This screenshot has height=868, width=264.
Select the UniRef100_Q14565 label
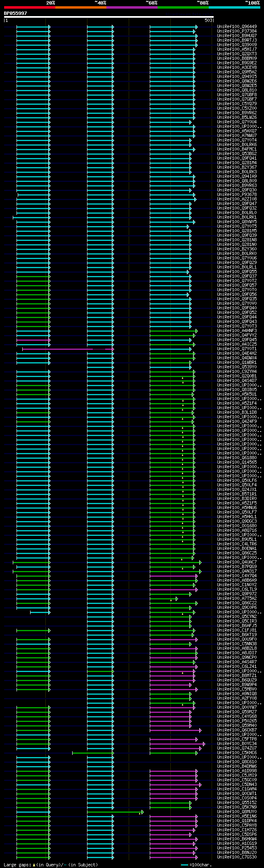[x=237, y=462]
